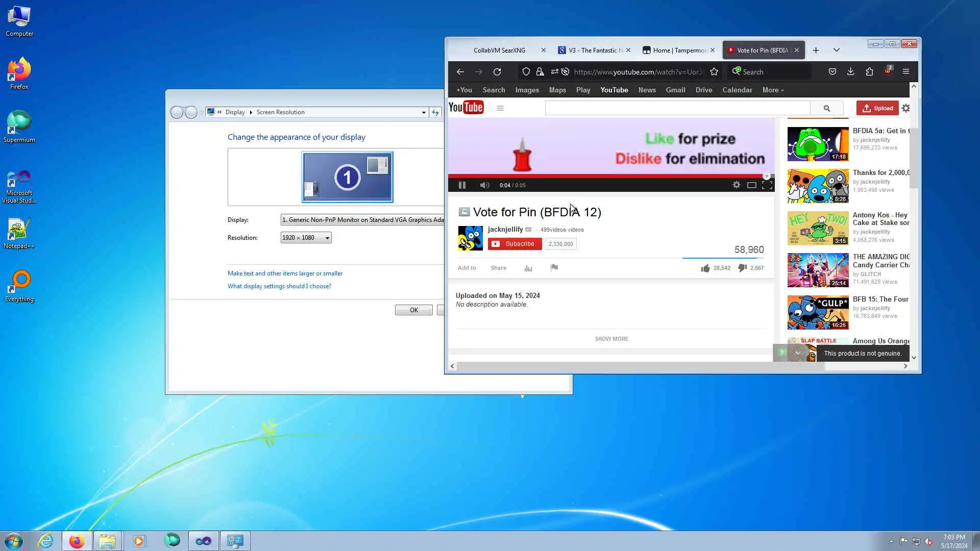Reload the page in Firefox

[497, 72]
